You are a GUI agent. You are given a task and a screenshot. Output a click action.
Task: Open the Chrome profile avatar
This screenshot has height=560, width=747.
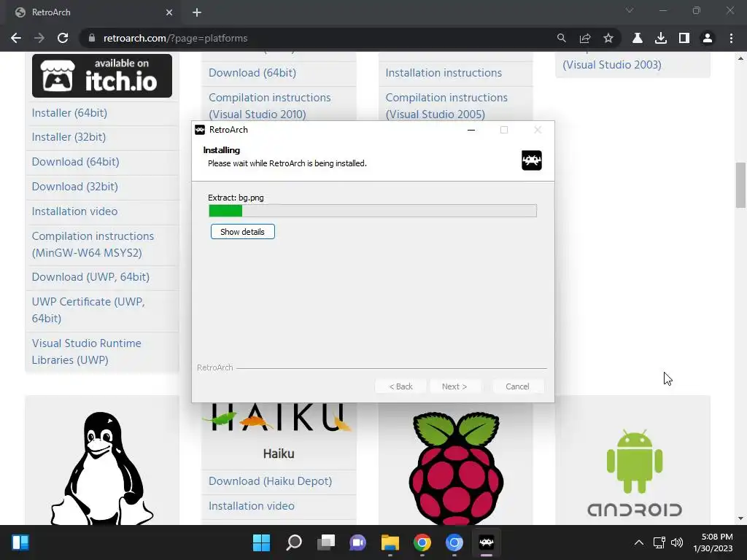(x=708, y=38)
